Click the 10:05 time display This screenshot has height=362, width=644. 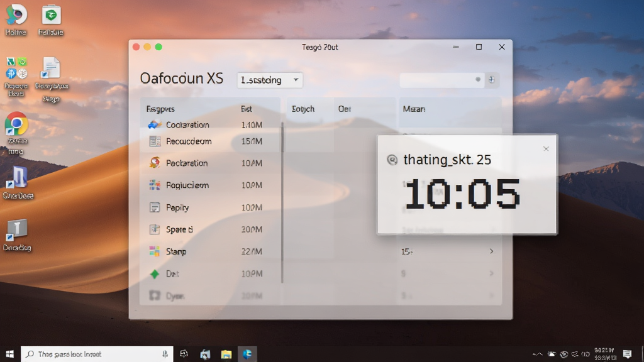[462, 194]
